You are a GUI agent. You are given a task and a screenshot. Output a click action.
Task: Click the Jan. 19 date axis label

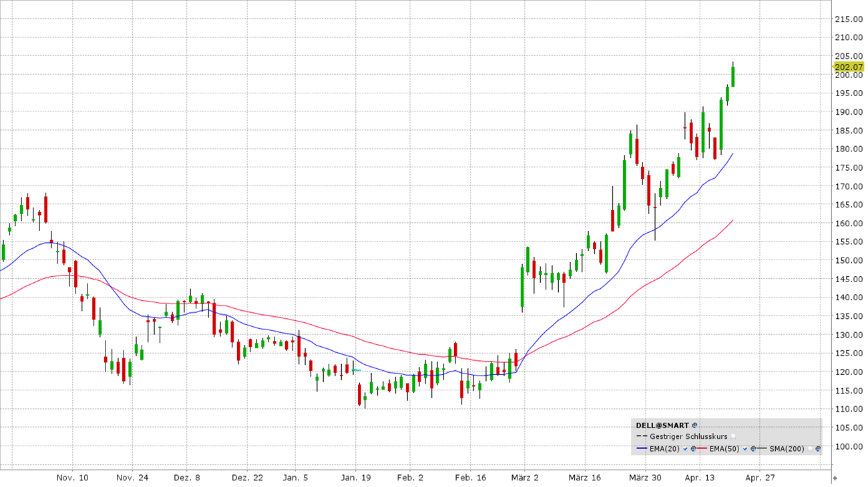(x=356, y=478)
